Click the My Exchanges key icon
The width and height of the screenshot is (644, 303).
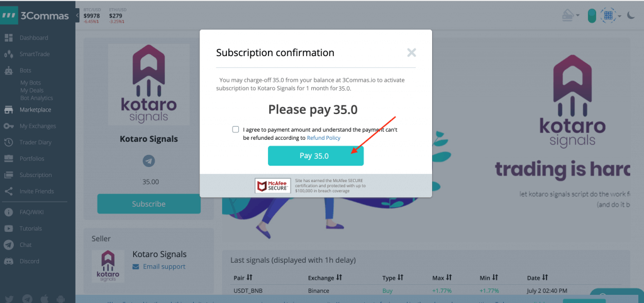click(9, 126)
